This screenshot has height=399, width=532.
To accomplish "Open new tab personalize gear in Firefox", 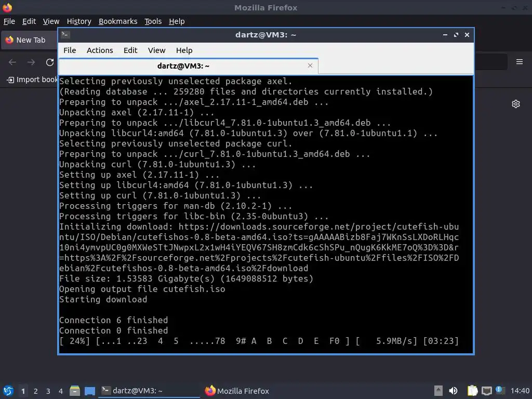I will (x=516, y=104).
